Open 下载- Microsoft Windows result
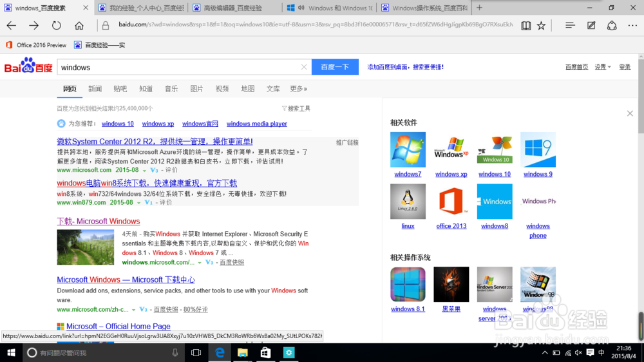 tap(98, 221)
